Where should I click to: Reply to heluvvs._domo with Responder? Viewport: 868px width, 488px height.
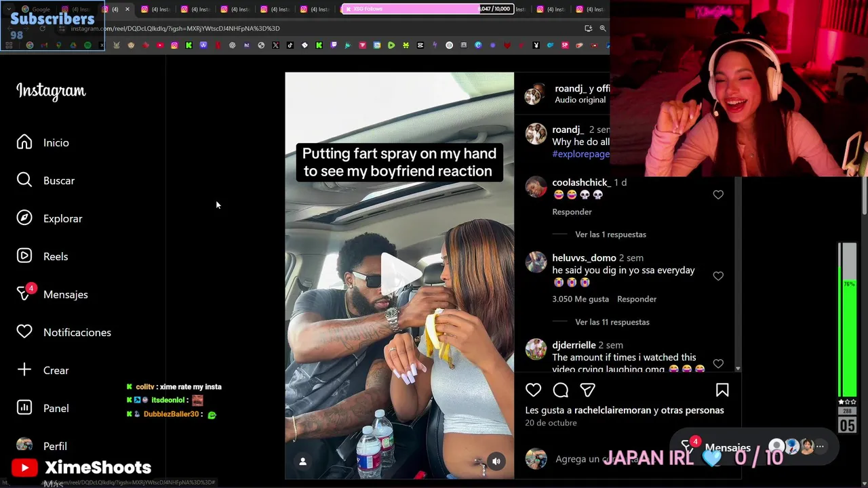tap(637, 299)
